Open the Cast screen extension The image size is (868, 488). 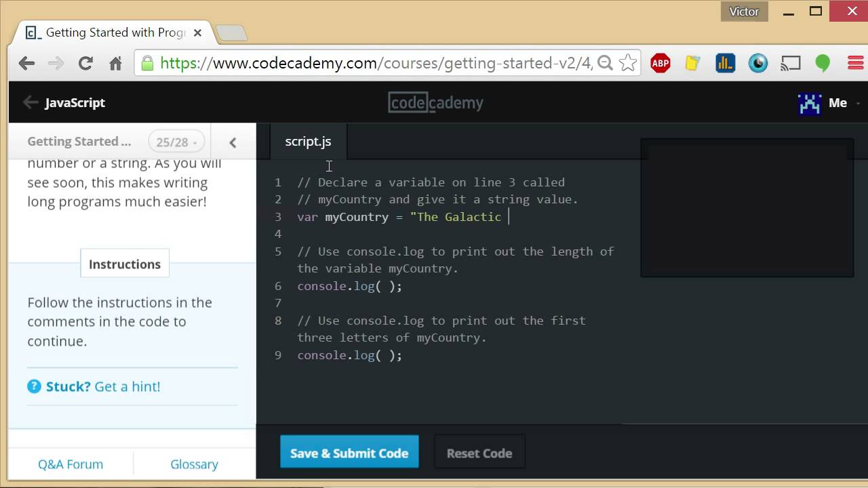click(x=790, y=64)
